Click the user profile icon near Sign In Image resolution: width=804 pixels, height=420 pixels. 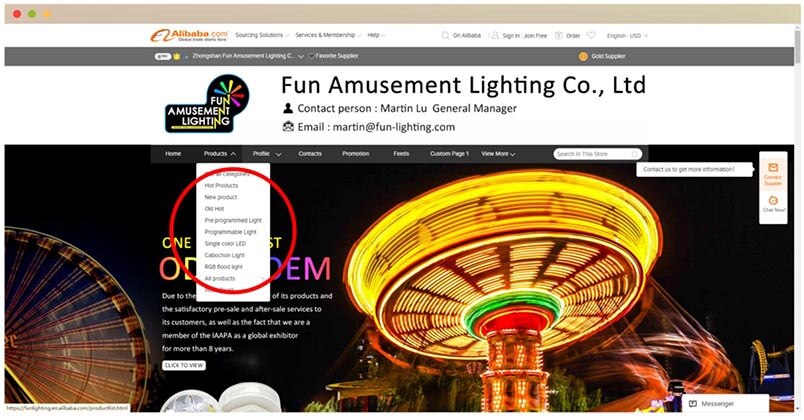coord(494,35)
